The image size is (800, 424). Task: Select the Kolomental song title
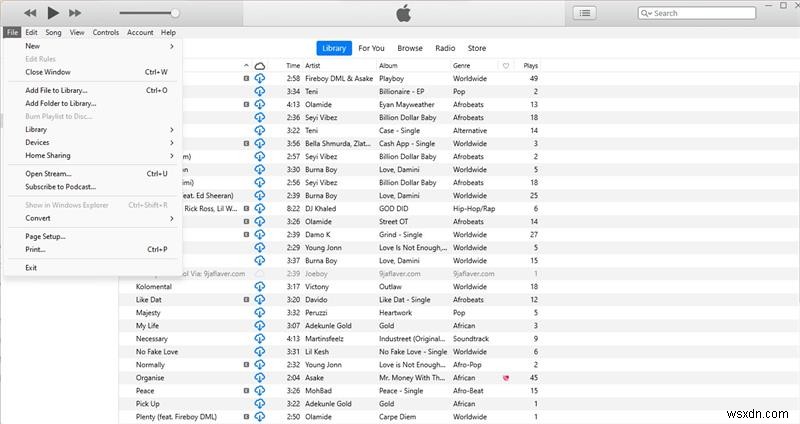tap(154, 287)
